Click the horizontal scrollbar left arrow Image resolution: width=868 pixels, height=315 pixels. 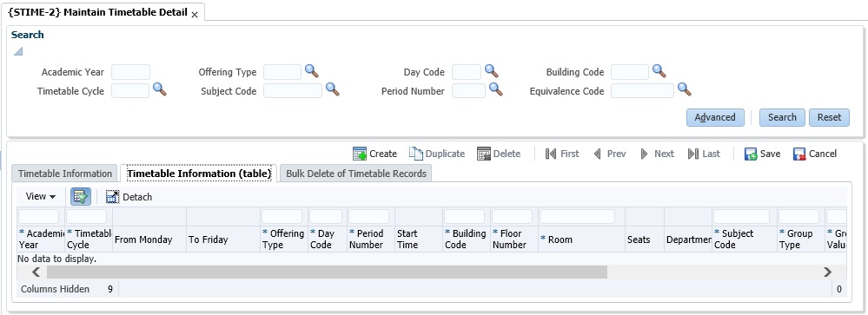pyautogui.click(x=36, y=272)
